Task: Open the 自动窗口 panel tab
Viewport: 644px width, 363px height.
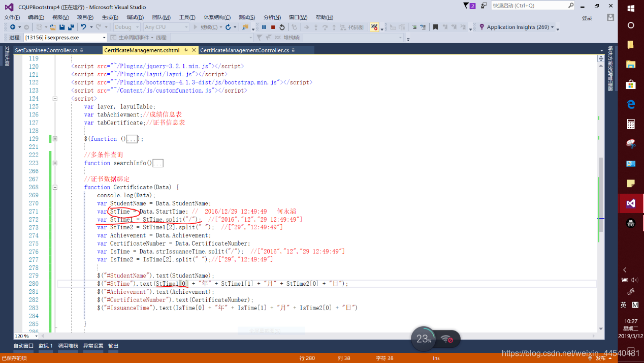Action: pyautogui.click(x=23, y=346)
